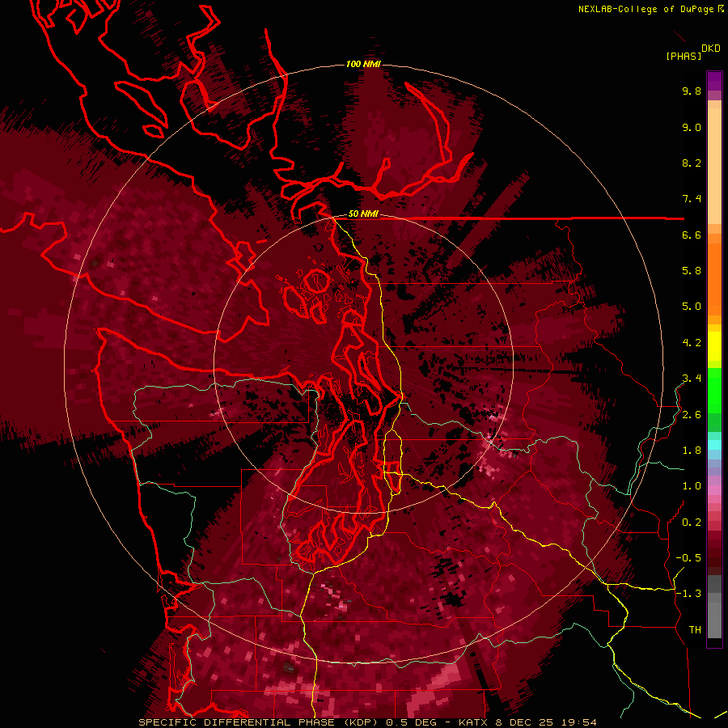Click the orange segment of the color bar
Image resolution: width=728 pixels, height=728 pixels.
pos(714,278)
